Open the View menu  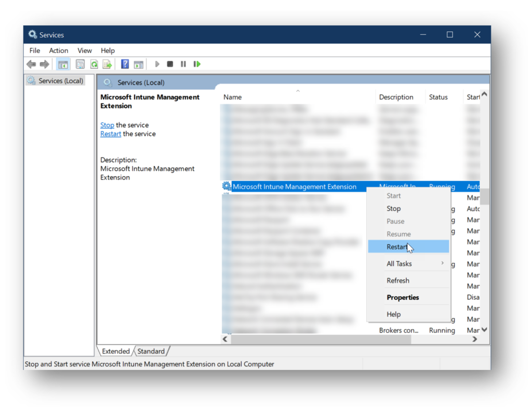pyautogui.click(x=85, y=50)
